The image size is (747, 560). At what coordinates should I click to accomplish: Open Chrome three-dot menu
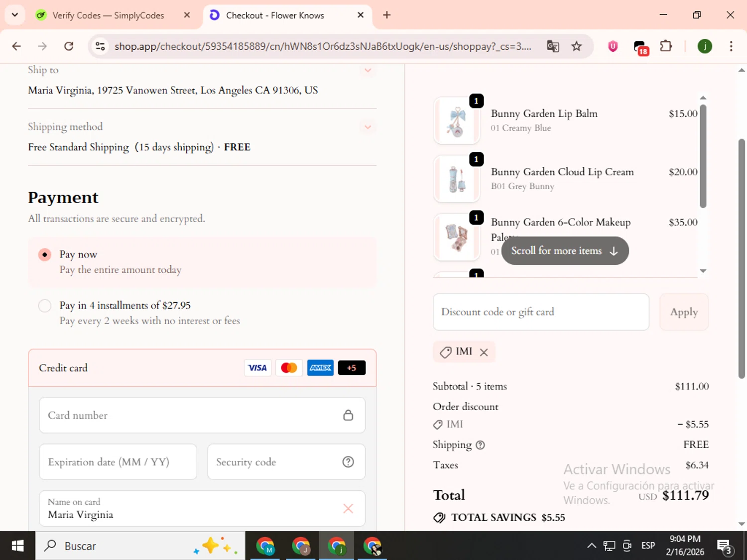731,46
